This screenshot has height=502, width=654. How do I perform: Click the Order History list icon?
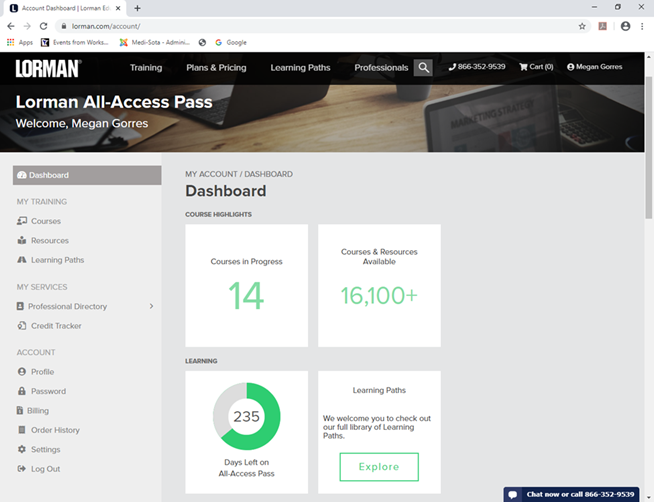pos(22,429)
